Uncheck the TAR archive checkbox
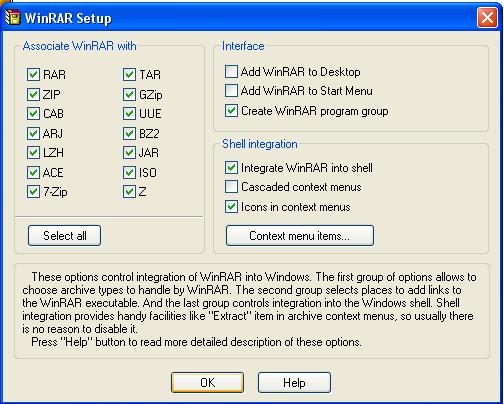 click(129, 75)
